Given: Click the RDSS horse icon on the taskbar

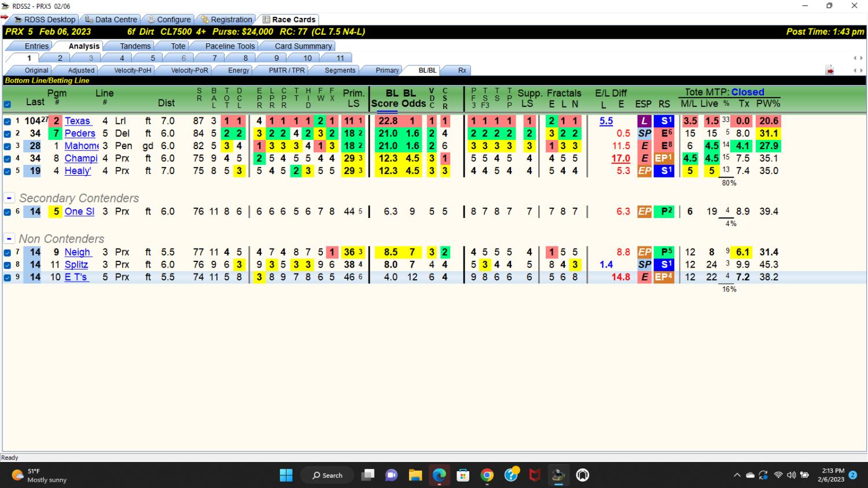Looking at the screenshot, I should point(558,475).
